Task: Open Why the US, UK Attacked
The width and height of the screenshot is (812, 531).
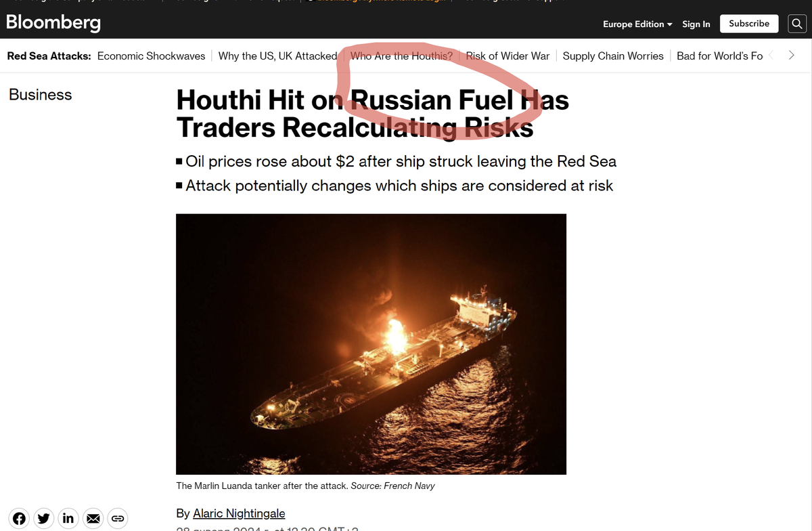Action: [x=277, y=56]
